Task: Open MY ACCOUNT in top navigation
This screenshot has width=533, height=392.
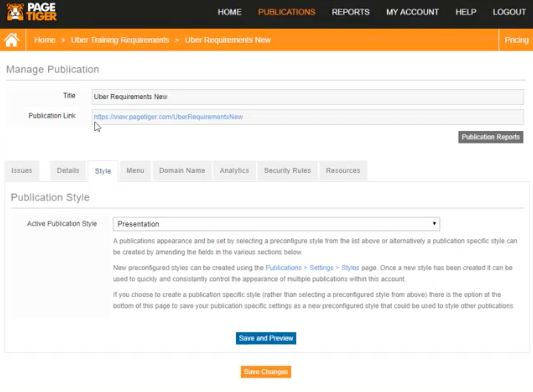Action: (x=412, y=12)
